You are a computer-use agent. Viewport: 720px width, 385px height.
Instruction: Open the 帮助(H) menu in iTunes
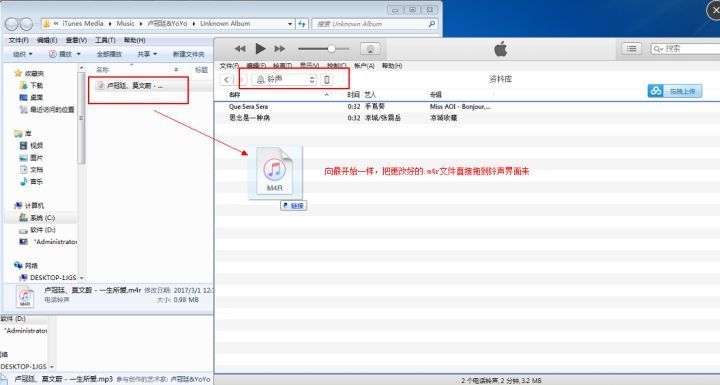(x=392, y=66)
